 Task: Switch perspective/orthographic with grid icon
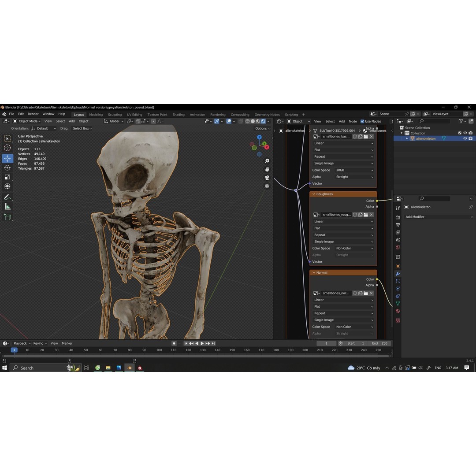click(267, 186)
